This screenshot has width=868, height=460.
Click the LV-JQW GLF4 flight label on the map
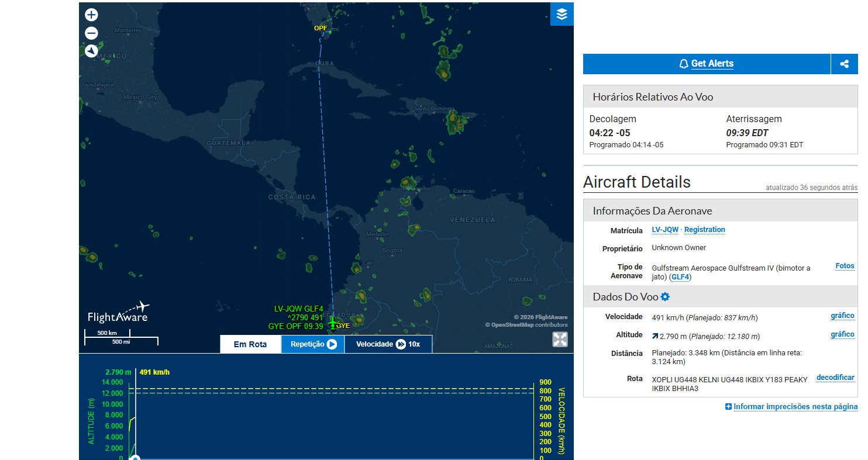pyautogui.click(x=298, y=309)
